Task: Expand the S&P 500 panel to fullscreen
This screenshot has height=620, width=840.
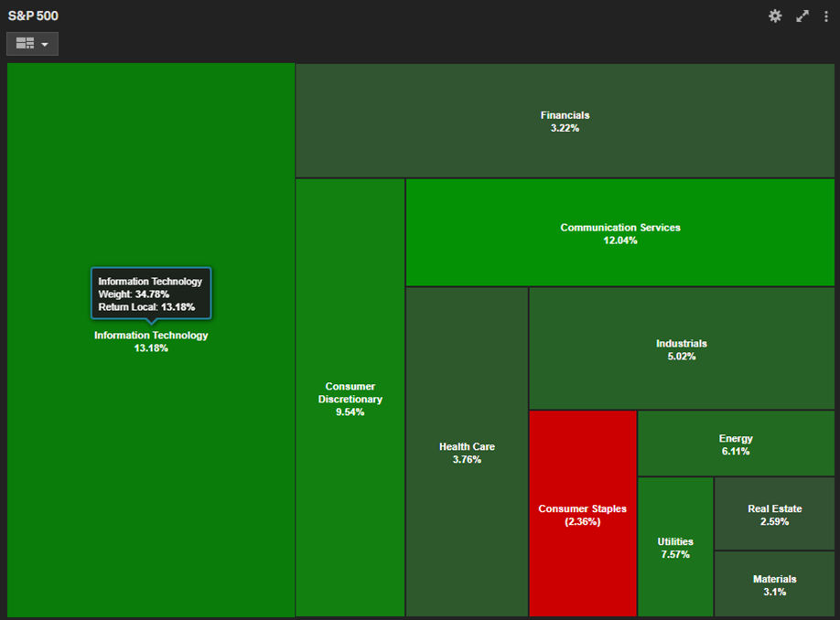Action: click(x=802, y=16)
